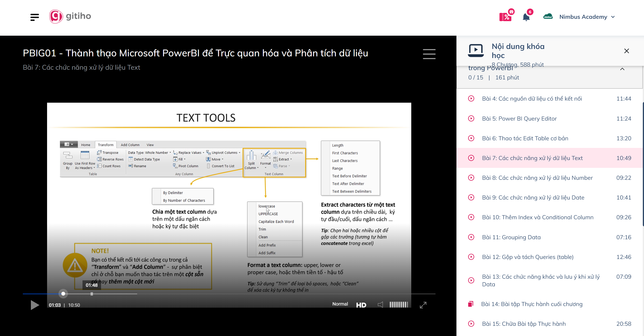Play the video

[x=35, y=305]
